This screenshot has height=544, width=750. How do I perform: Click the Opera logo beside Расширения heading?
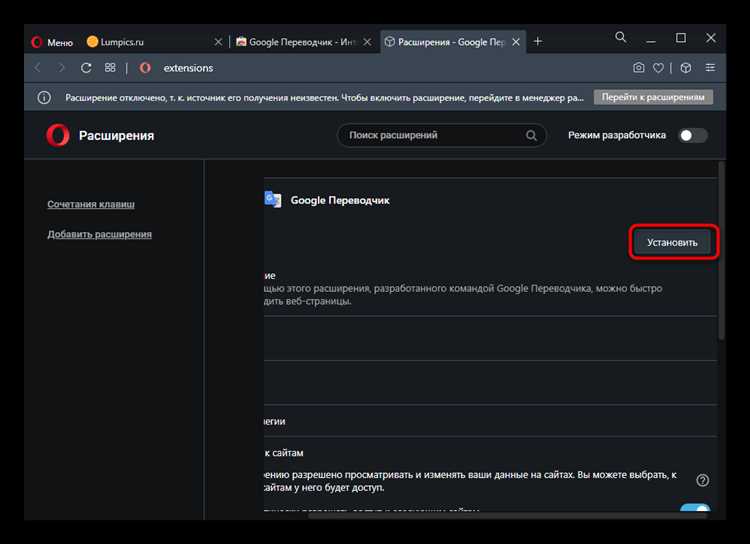point(58,135)
